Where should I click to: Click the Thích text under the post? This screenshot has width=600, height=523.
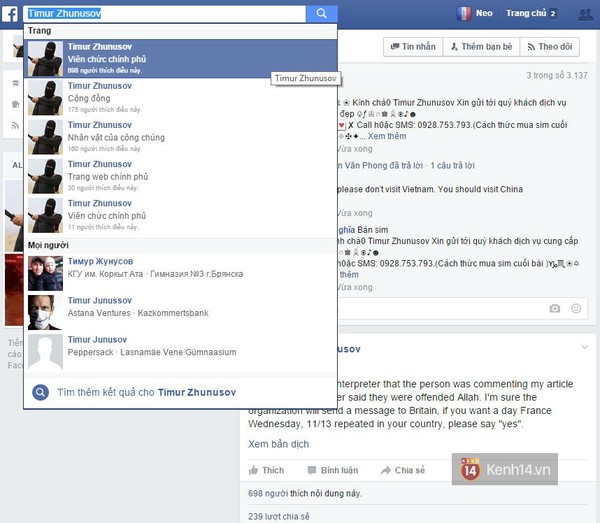(273, 470)
